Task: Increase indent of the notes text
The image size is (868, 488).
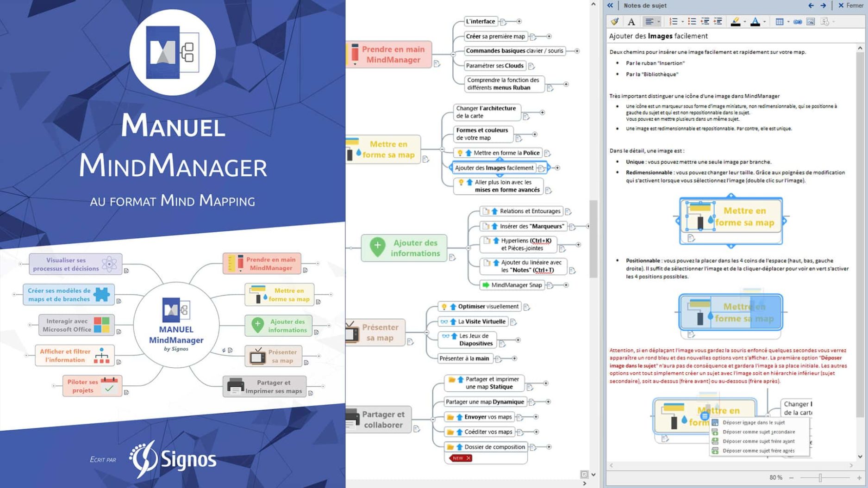Action: click(717, 21)
